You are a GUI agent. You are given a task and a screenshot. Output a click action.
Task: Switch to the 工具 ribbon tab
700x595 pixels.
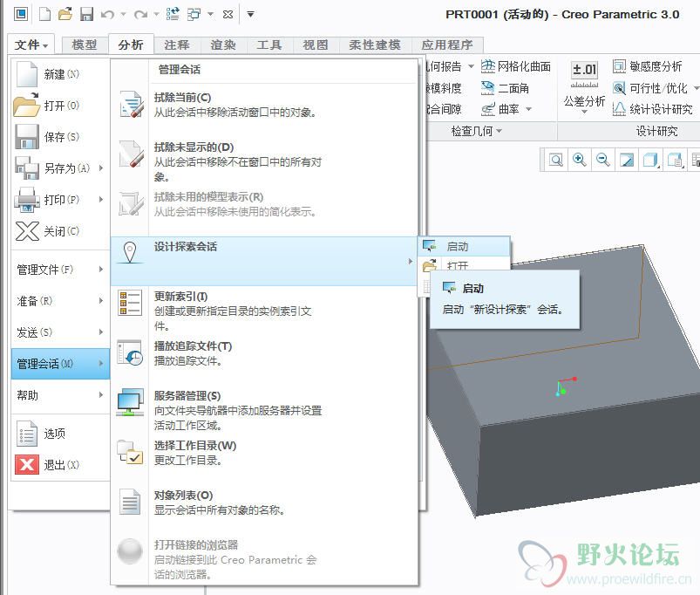[269, 45]
